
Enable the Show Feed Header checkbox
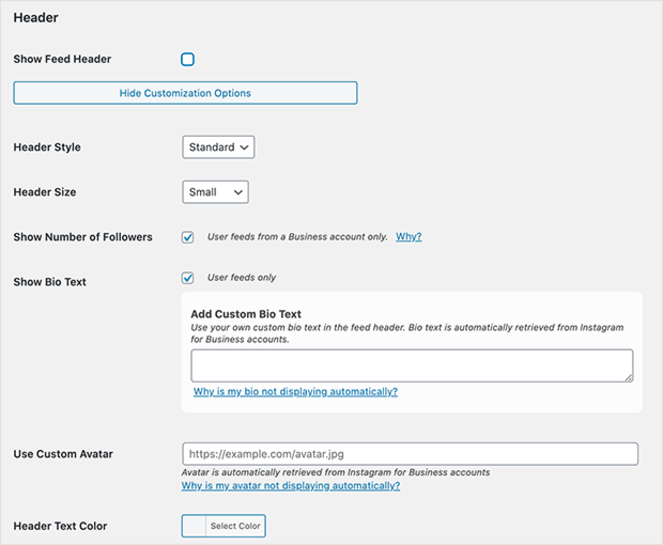click(187, 60)
